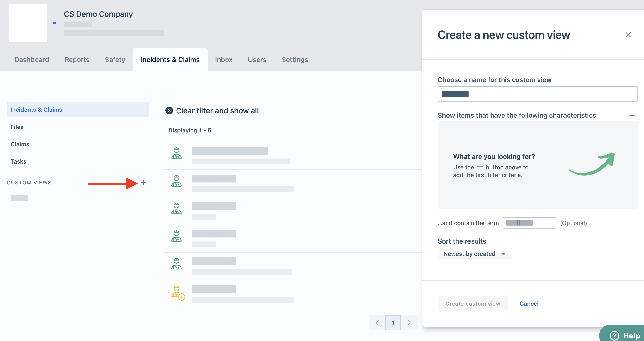The image size is (644, 341).
Task: Select Incidents & Claims in the sidebar
Action: [78, 110]
